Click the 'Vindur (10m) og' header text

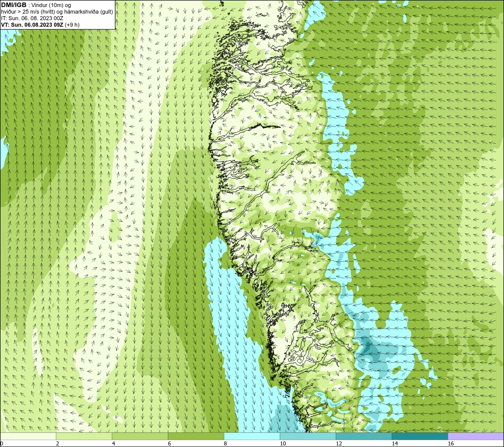click(51, 6)
